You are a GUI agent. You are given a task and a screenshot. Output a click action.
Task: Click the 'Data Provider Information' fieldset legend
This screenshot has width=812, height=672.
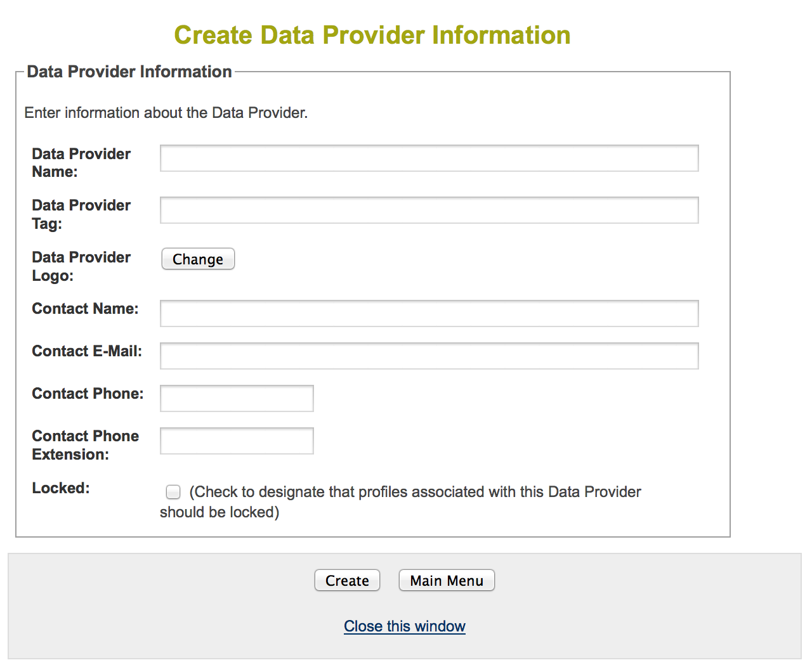(129, 72)
